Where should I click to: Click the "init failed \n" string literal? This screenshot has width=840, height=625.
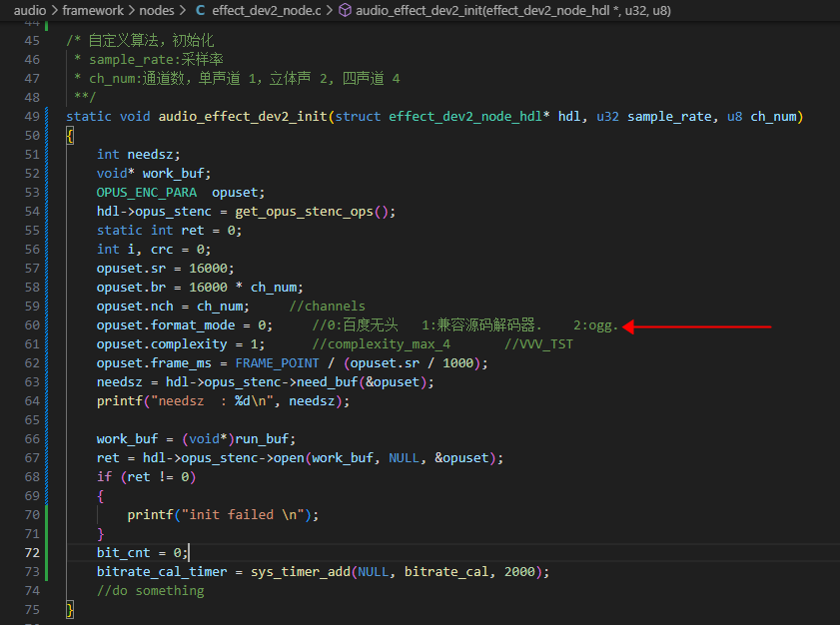(x=244, y=514)
